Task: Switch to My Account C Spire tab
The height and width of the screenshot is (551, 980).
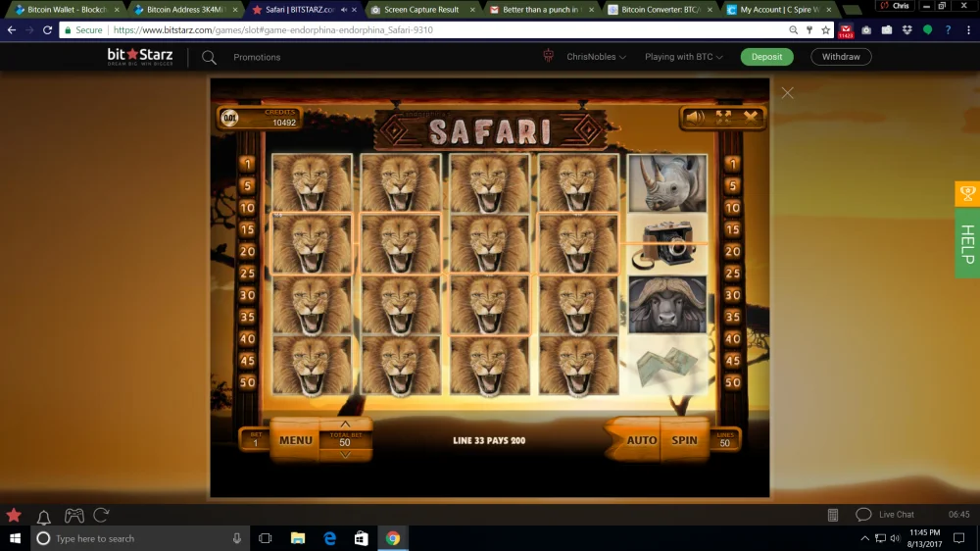Action: (779, 10)
